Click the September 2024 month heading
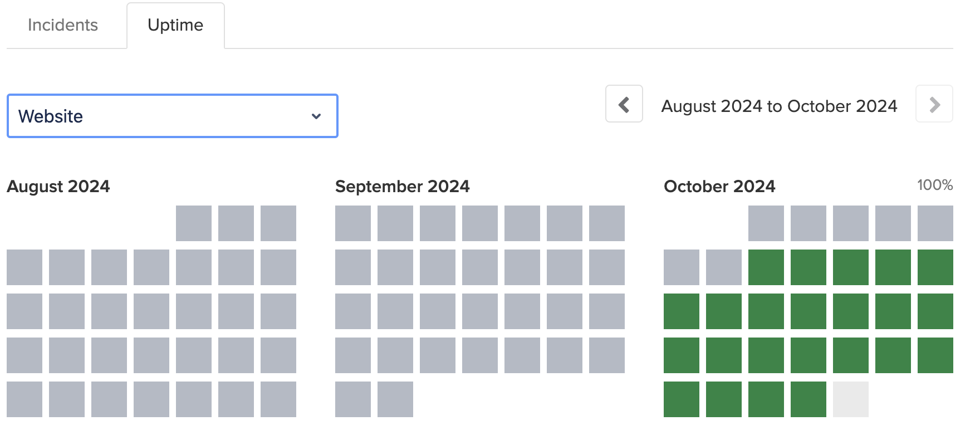Screen dimensions: 980x440 point(403,186)
